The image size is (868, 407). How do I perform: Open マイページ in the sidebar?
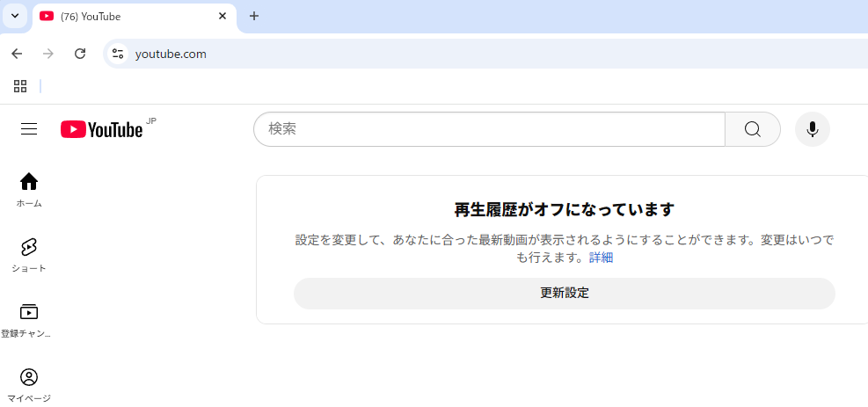click(29, 385)
